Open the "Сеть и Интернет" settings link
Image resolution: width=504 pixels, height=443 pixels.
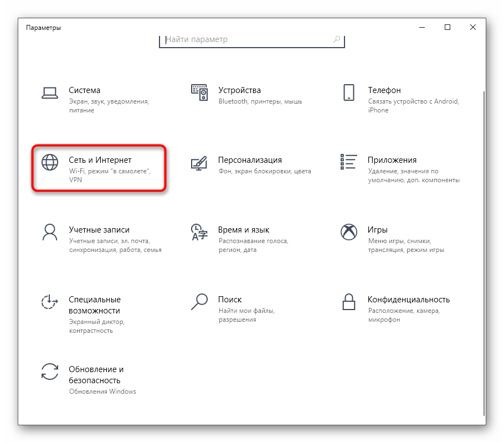(x=100, y=160)
